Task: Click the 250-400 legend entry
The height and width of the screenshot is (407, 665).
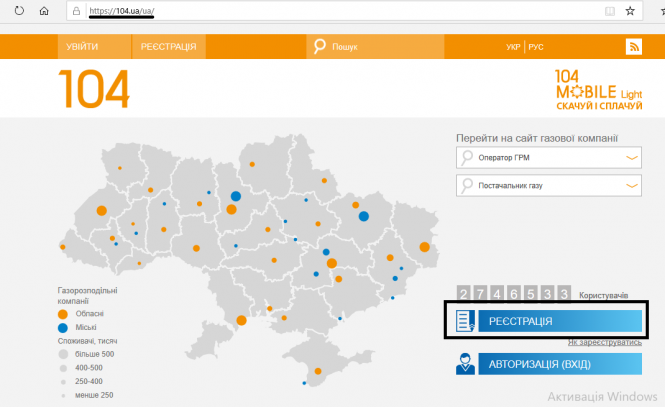Action: (89, 382)
